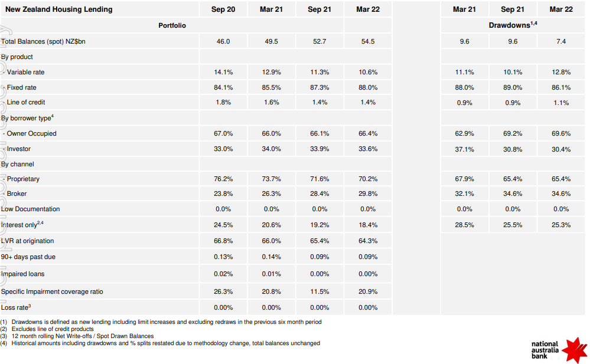
Task: Click the 90+ days past due label
Action: point(27,257)
